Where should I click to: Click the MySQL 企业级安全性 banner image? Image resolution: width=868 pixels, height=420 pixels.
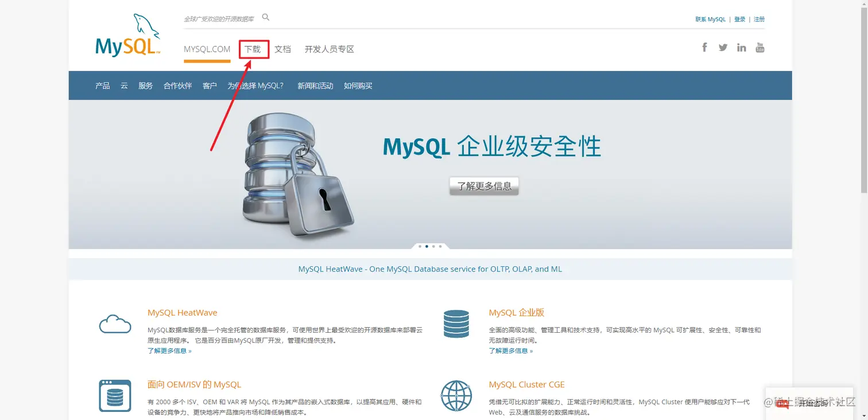(x=430, y=174)
